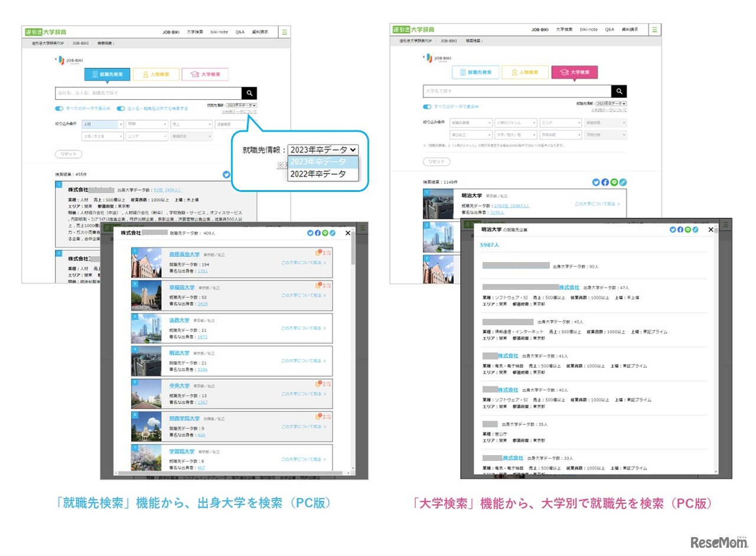The image size is (756, 556).
Task: Open the 学問系統 filter dropdown
Action: pos(561,135)
